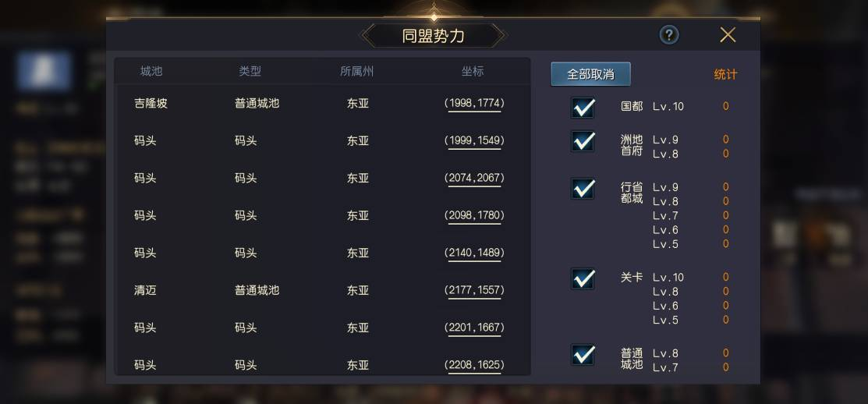Disable the 关卡 checkbox
This screenshot has height=404, width=868.
click(583, 278)
